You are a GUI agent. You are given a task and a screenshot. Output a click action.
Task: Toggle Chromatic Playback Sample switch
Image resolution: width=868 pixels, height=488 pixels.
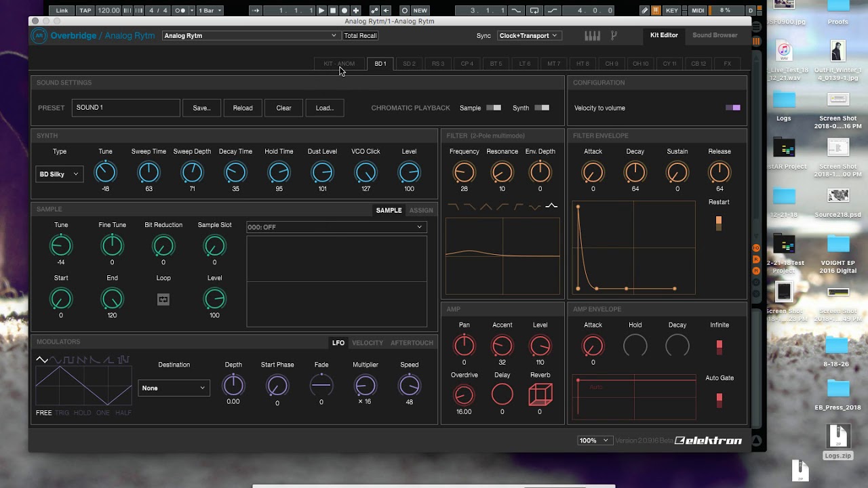click(x=494, y=108)
